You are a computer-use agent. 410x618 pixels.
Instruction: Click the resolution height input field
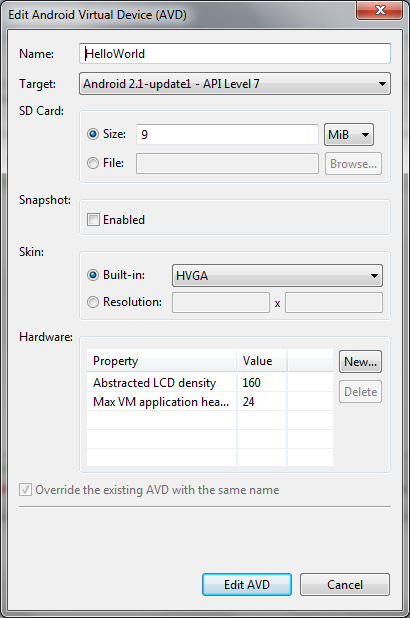coord(334,303)
